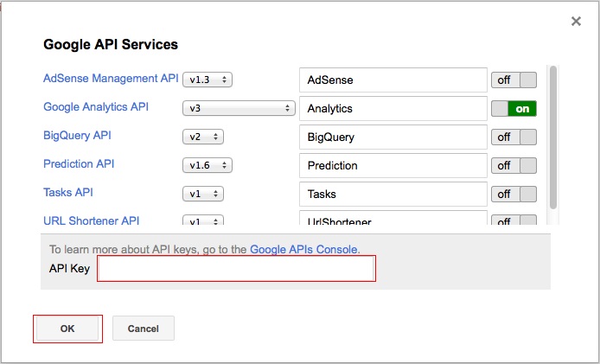
Task: Edit the Analytics identifier field
Action: [393, 109]
